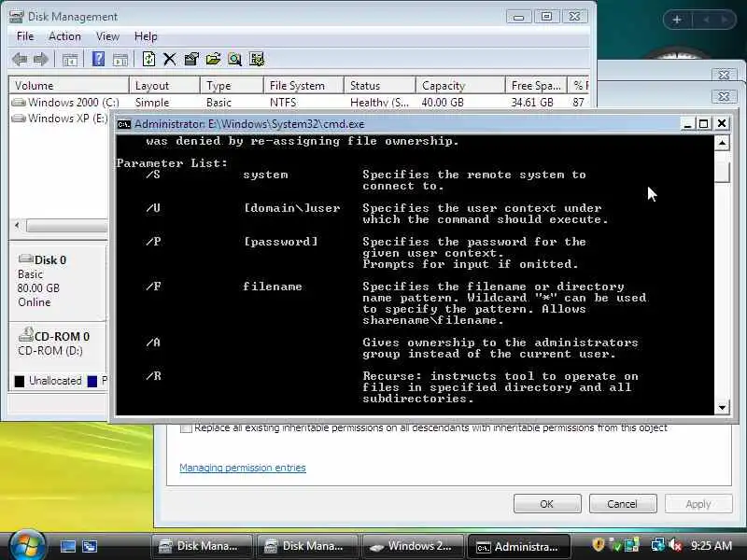
Task: Click the network tray icon
Action: click(658, 545)
